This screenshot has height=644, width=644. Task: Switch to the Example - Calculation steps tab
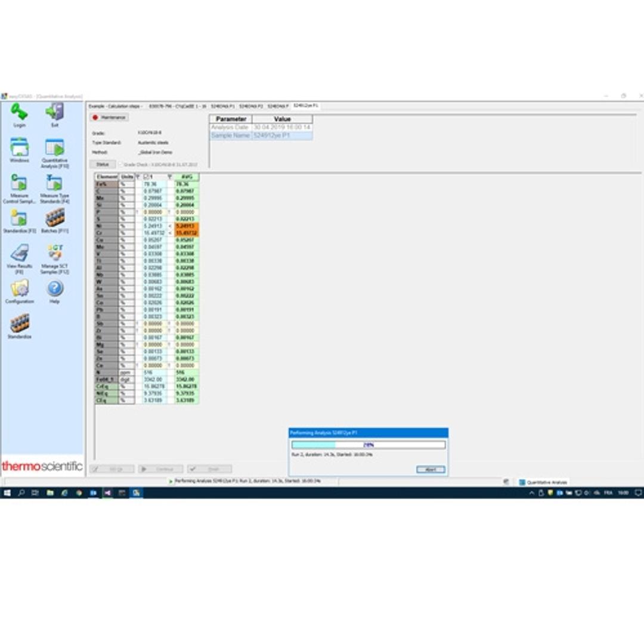click(116, 106)
